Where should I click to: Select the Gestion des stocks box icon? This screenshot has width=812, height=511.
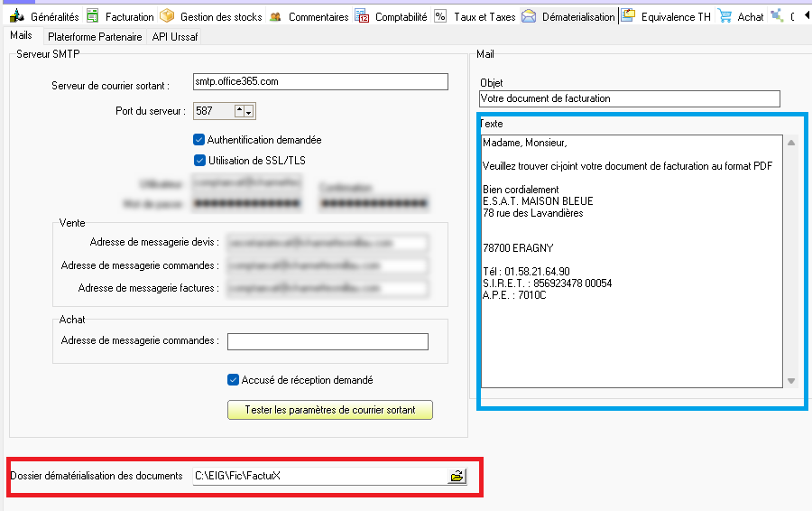(167, 16)
